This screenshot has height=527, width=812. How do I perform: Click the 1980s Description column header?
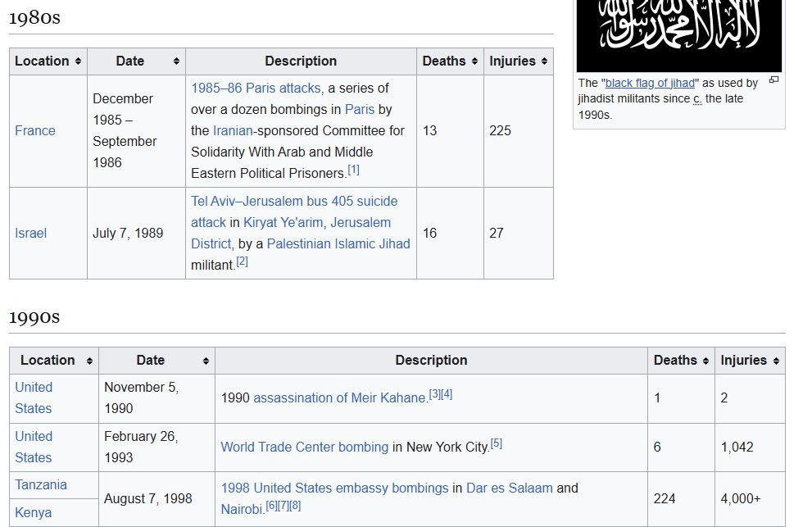click(301, 61)
